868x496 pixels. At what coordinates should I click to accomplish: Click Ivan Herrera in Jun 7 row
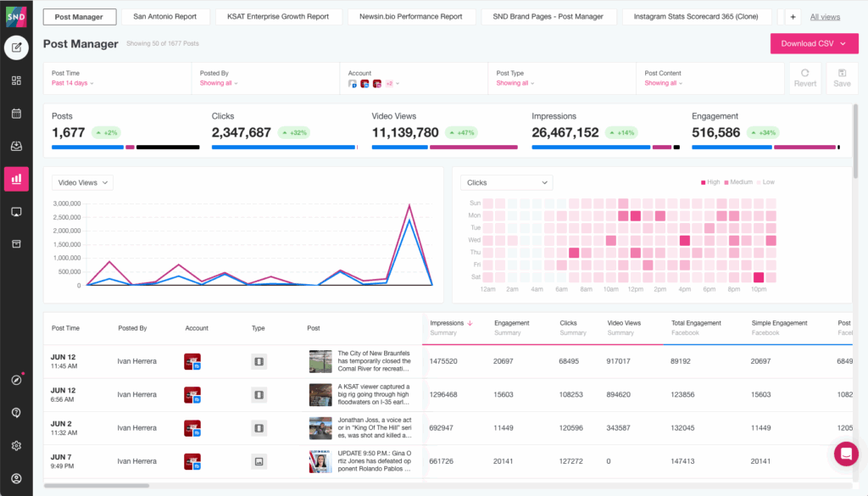click(x=136, y=461)
